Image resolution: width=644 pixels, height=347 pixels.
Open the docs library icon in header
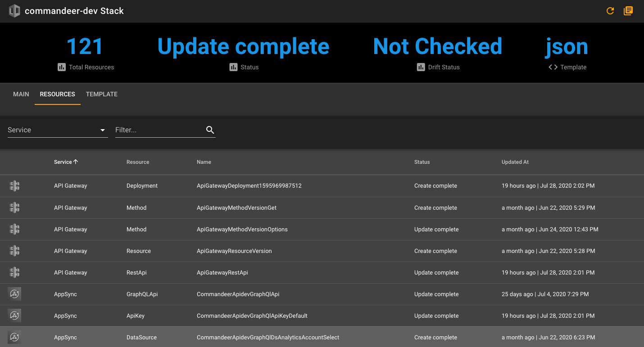(628, 11)
